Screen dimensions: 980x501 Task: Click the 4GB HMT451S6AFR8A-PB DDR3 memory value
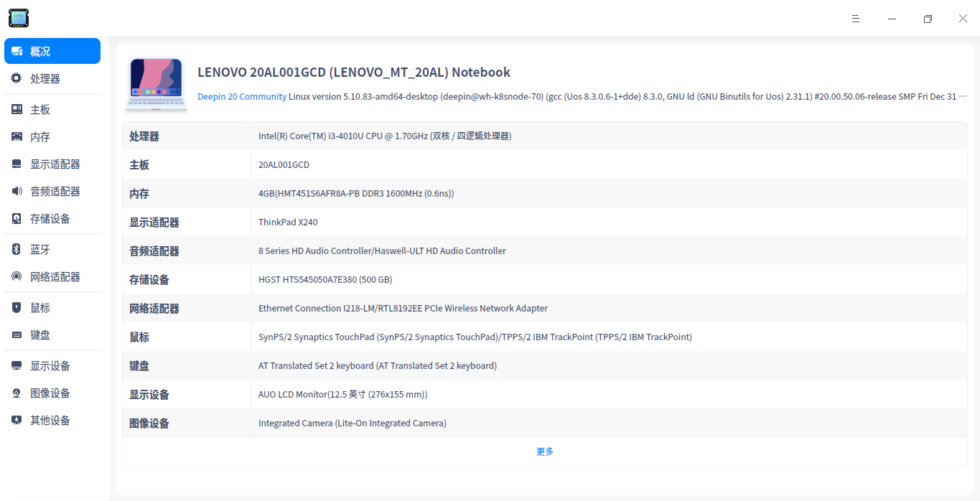point(356,193)
